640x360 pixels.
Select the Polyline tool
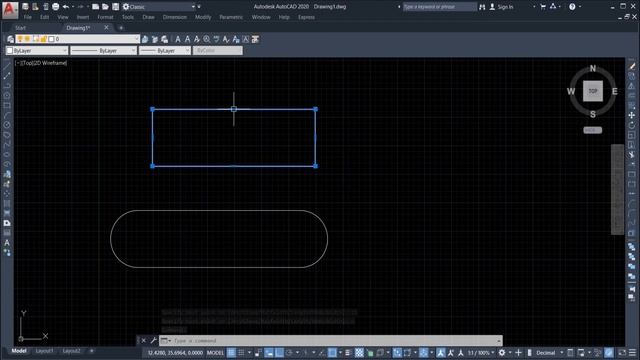[x=7, y=86]
